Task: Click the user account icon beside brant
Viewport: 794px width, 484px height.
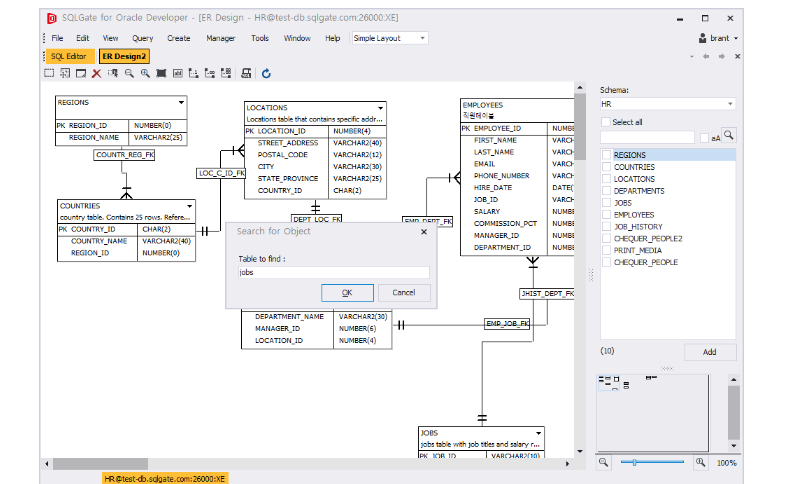Action: point(702,38)
